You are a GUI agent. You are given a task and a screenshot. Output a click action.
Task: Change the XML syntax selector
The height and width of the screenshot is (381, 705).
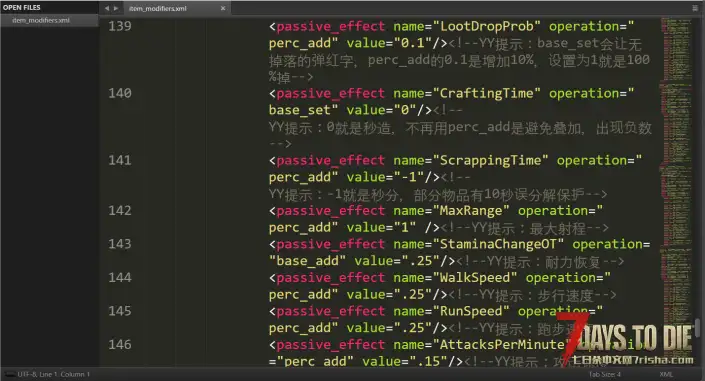click(x=666, y=374)
